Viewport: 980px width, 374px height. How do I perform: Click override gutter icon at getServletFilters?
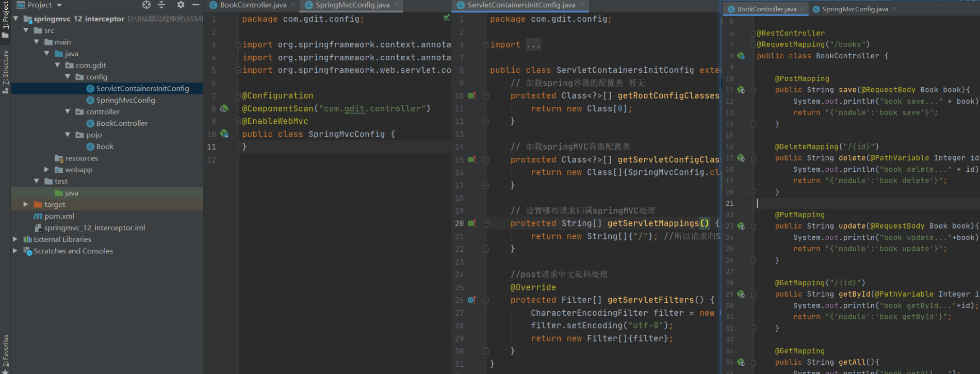point(471,300)
